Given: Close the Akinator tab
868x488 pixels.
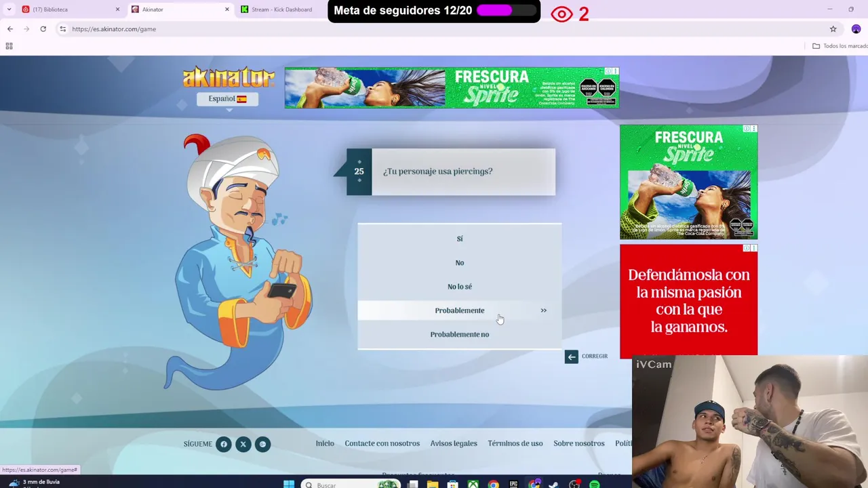Looking at the screenshot, I should pyautogui.click(x=227, y=9).
